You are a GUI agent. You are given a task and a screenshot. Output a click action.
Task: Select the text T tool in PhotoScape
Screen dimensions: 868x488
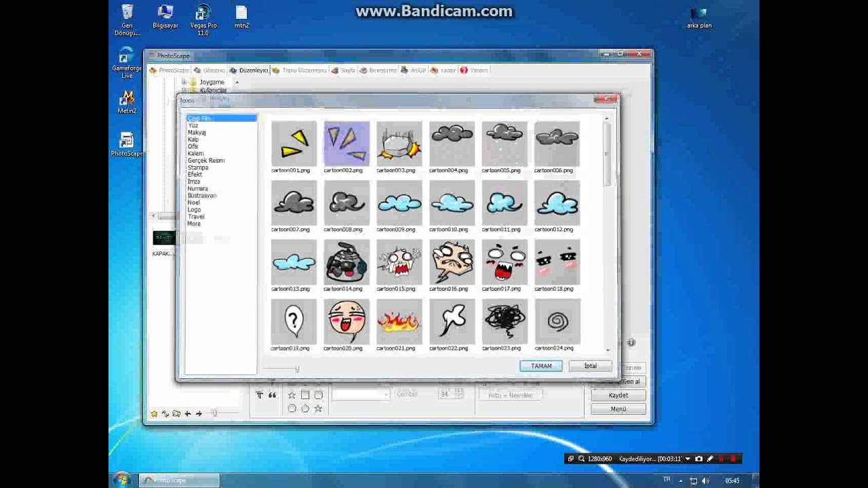[x=259, y=395]
